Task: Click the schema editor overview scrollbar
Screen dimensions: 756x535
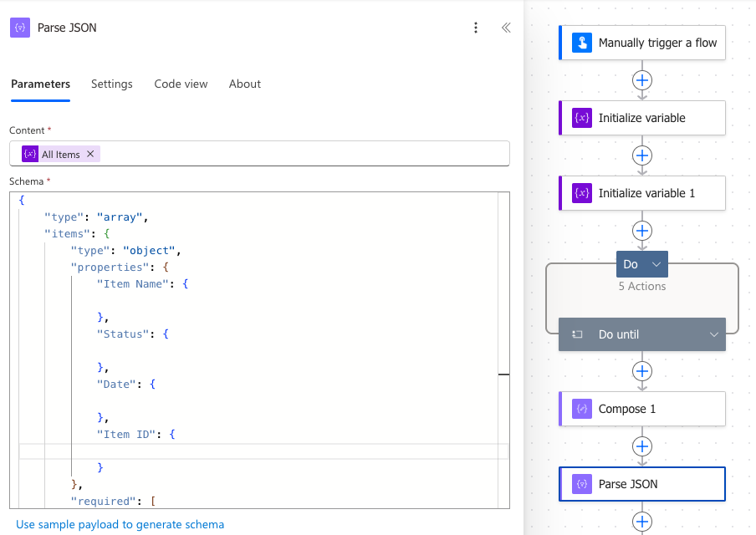Action: [x=503, y=350]
